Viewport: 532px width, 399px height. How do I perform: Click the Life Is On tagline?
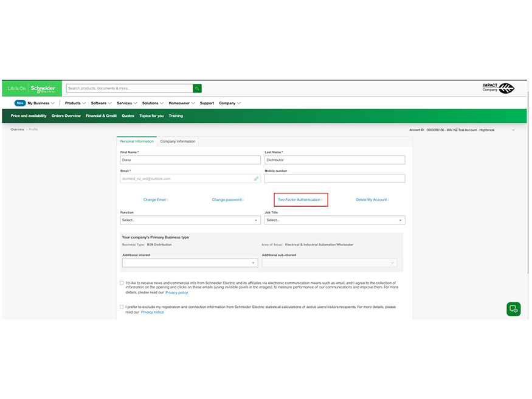pyautogui.click(x=16, y=88)
